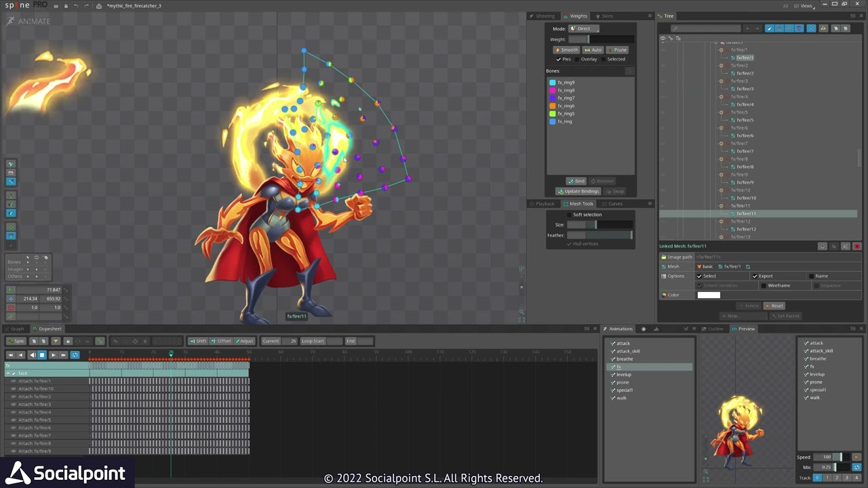Switch to the Graph tab

16,329
